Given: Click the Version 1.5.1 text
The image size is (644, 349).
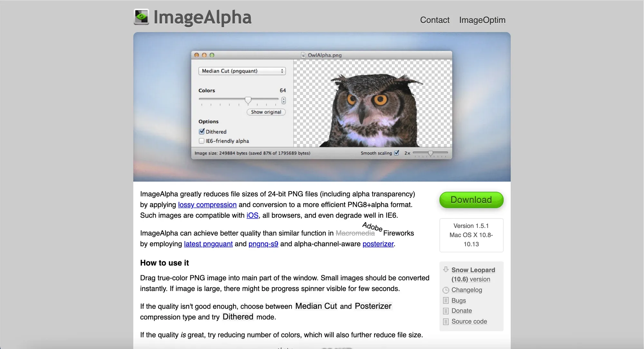Looking at the screenshot, I should [471, 226].
